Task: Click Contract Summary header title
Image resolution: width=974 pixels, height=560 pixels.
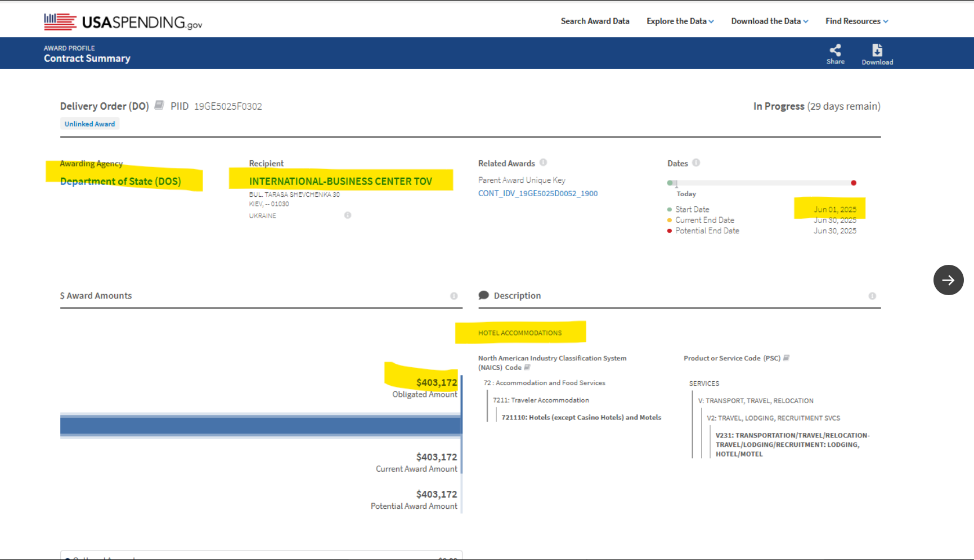Action: [x=87, y=58]
